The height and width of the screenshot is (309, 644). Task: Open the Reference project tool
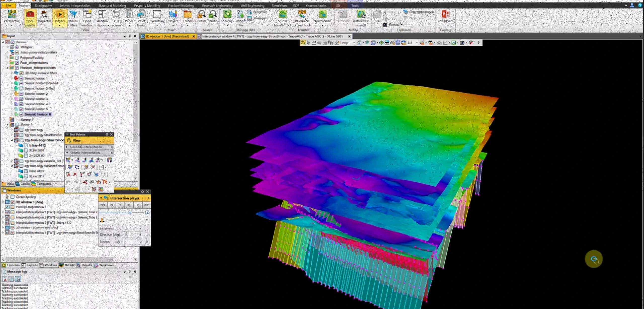(x=302, y=18)
